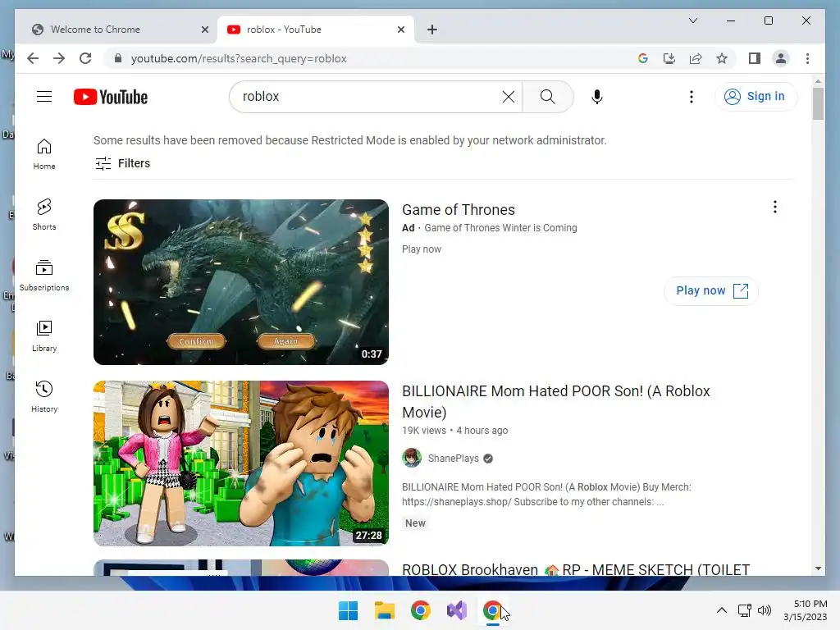Click first Chrome icon in taskbar
The image size is (840, 630).
[x=421, y=610]
